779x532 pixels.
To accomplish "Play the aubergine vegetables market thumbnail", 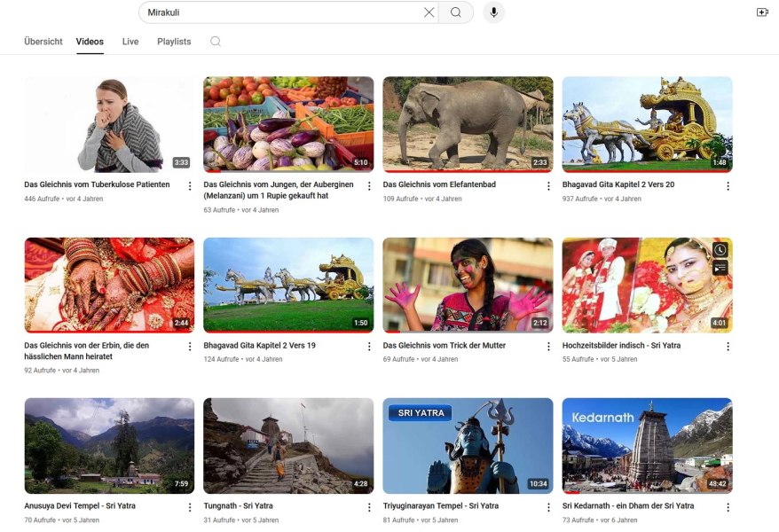I will 288,124.
